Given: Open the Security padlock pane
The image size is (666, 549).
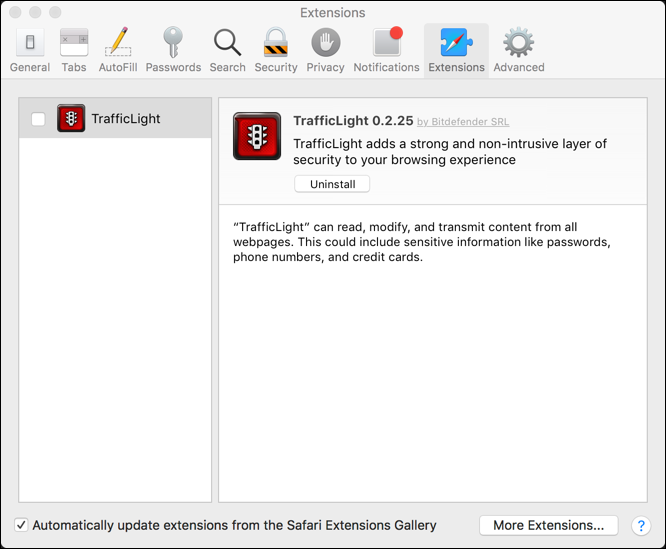Looking at the screenshot, I should [x=276, y=51].
